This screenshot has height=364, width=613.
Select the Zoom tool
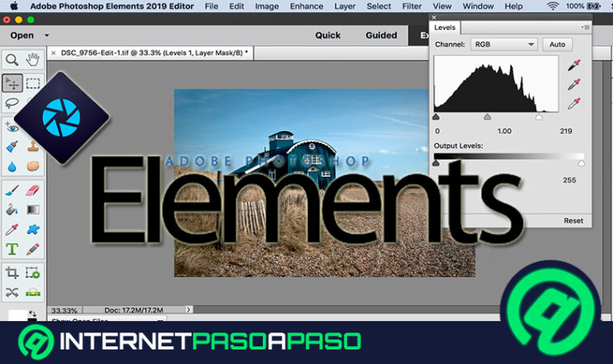[x=12, y=60]
